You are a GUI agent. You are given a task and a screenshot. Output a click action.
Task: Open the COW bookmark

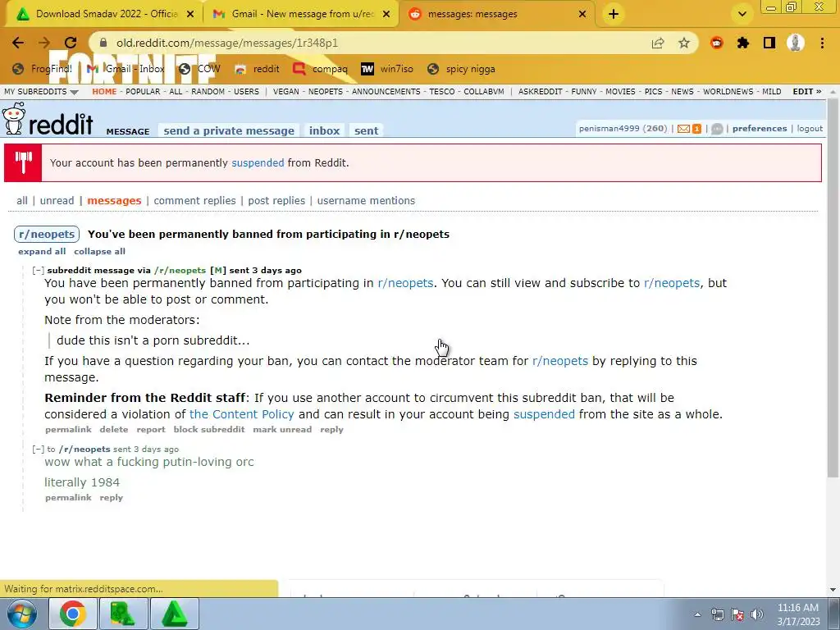coord(199,69)
